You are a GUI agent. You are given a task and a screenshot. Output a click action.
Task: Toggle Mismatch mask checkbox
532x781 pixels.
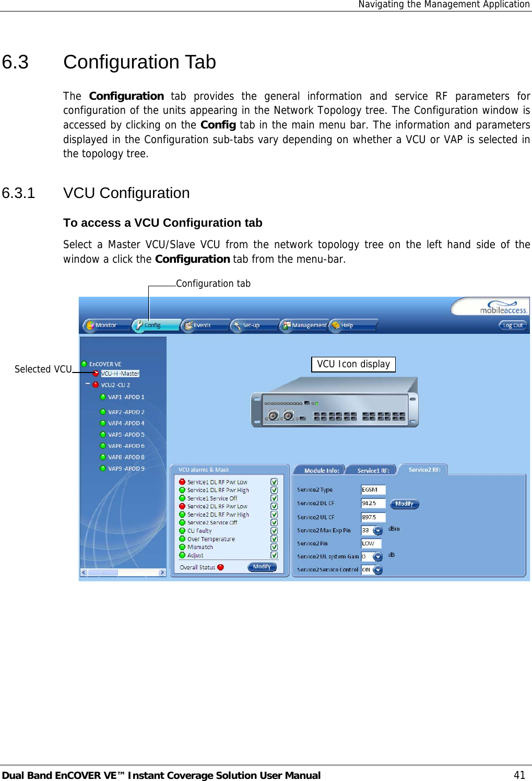(274, 547)
